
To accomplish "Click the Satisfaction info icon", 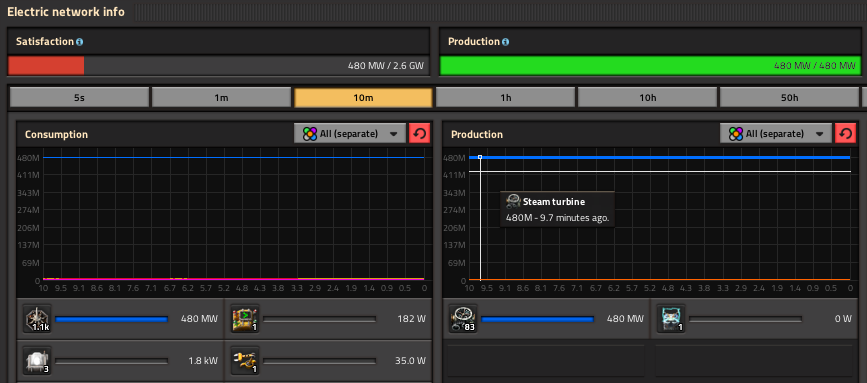I will pos(80,42).
